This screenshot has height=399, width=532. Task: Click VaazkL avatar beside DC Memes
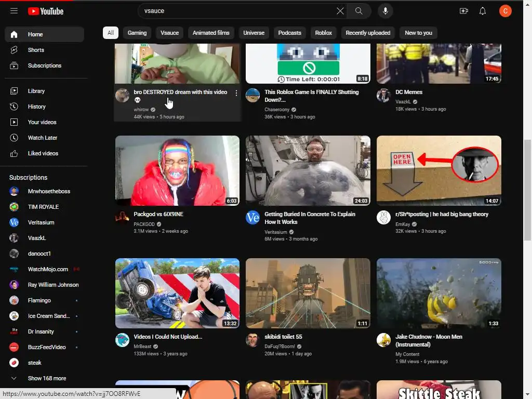[384, 96]
